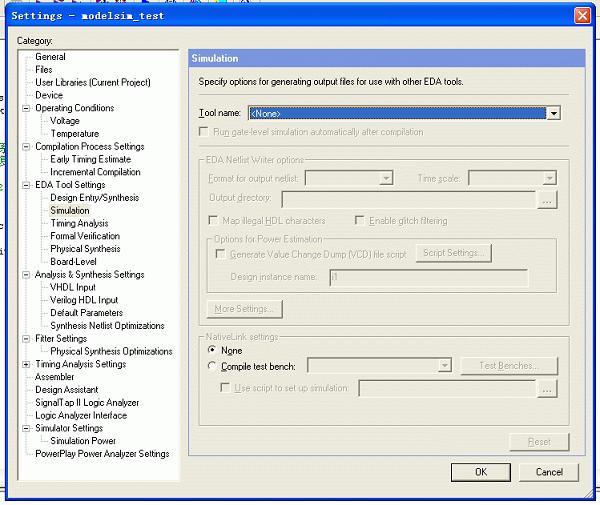Click the Reset button

pyautogui.click(x=539, y=442)
